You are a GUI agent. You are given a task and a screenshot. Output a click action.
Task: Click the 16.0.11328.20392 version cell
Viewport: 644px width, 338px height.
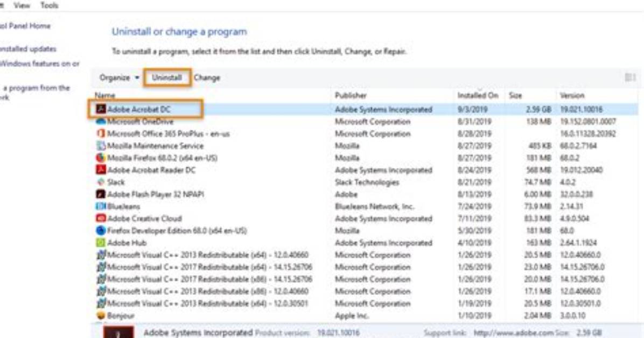click(x=588, y=133)
